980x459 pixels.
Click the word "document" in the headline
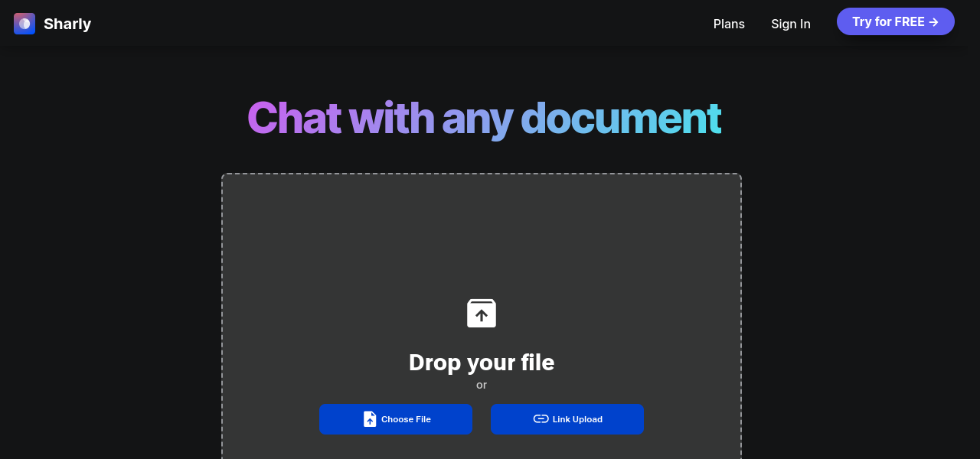pos(620,119)
